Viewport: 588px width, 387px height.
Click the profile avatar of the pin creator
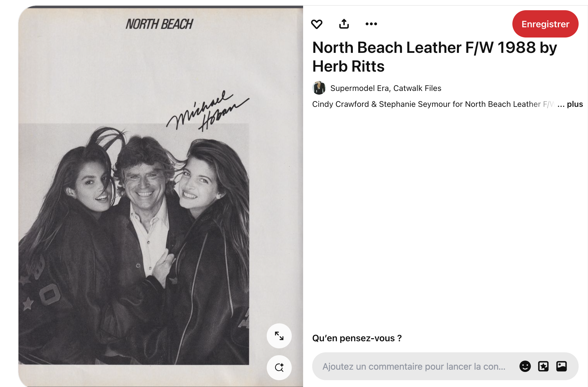pyautogui.click(x=319, y=88)
